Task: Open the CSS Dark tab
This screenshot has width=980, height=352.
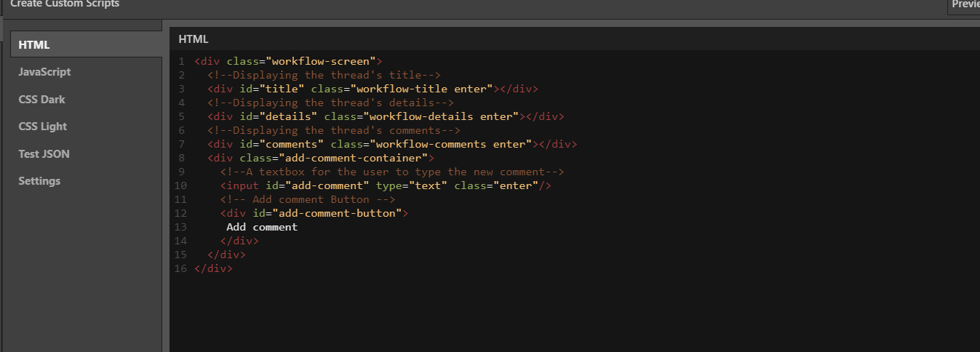Action: (x=41, y=100)
